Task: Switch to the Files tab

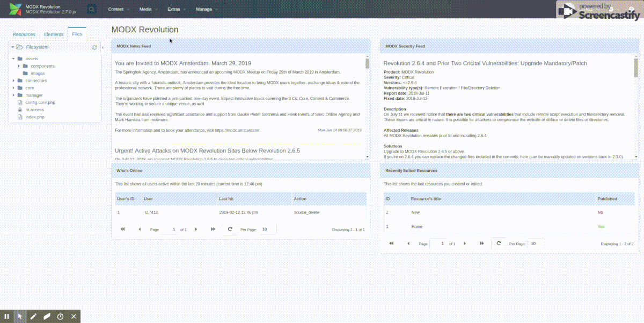Action: click(x=77, y=34)
